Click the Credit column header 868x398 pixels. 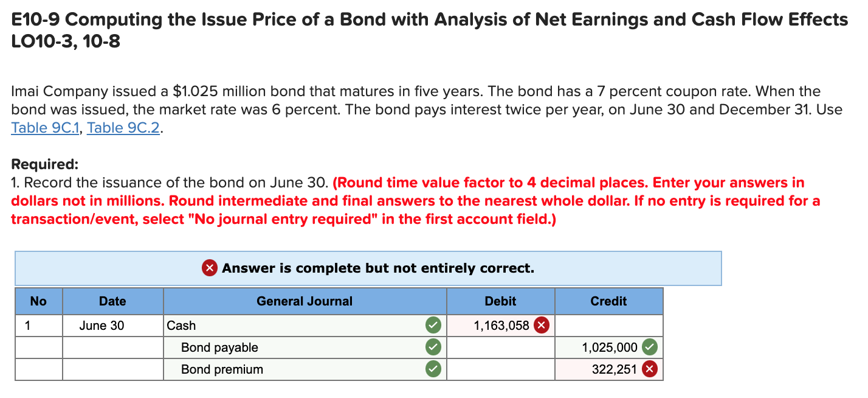pyautogui.click(x=608, y=301)
